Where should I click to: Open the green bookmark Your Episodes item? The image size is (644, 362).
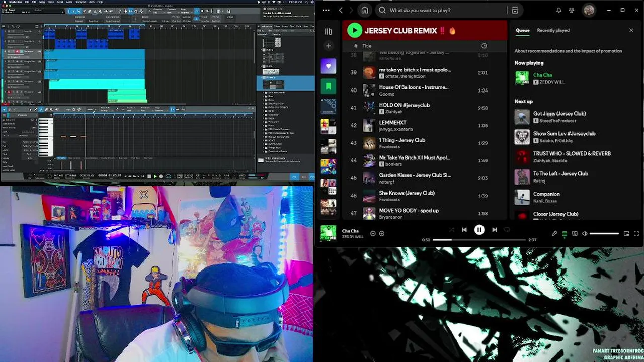pyautogui.click(x=329, y=86)
